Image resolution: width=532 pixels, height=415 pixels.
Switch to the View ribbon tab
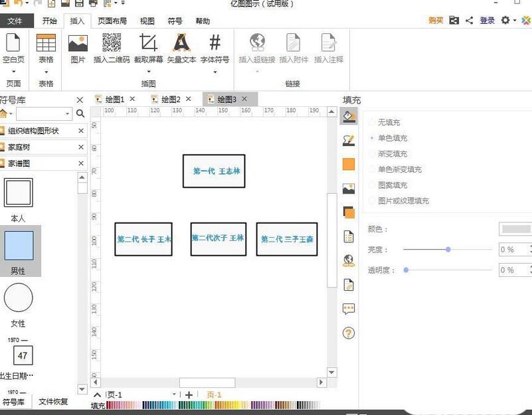pos(147,21)
